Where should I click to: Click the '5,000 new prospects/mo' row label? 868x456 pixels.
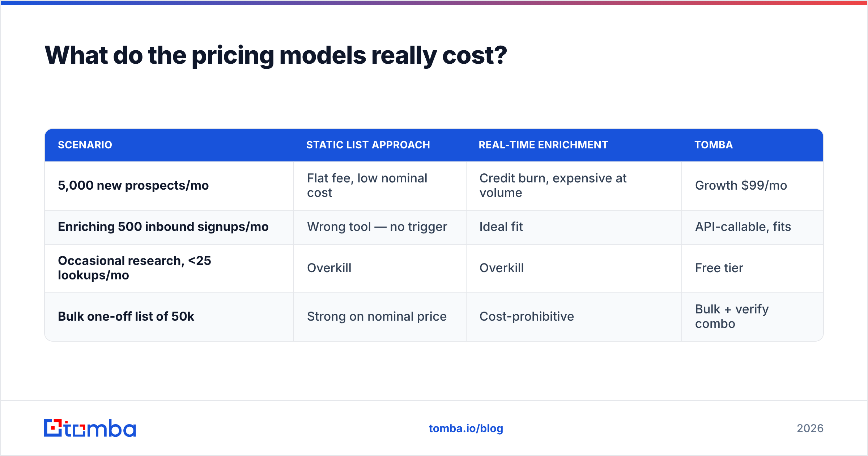point(133,185)
